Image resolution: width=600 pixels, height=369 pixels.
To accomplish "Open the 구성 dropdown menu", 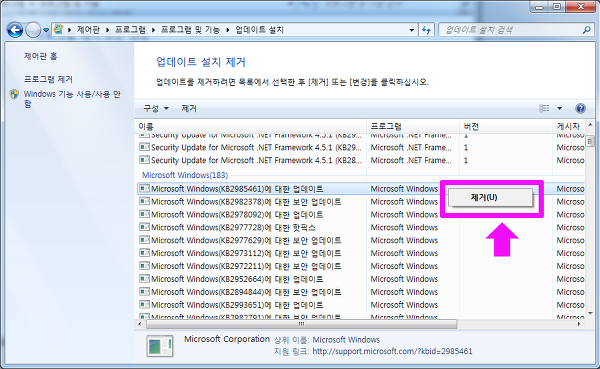I will coord(156,109).
